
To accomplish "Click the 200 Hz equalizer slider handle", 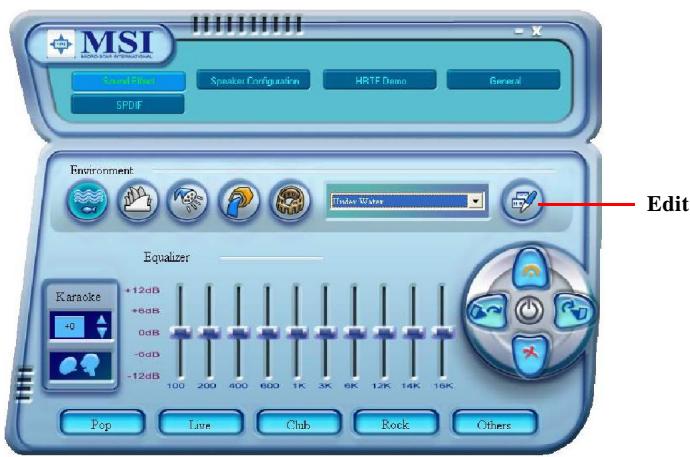I will 209,333.
